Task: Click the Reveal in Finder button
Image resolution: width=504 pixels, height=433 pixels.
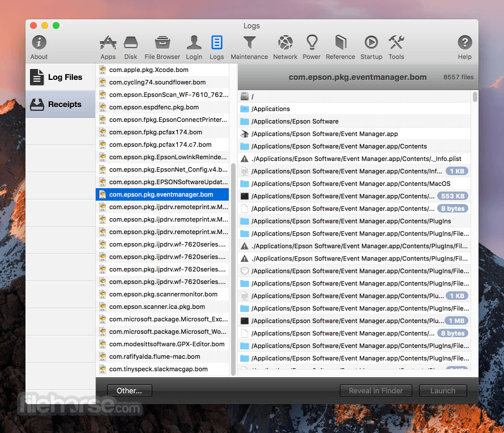Action: [376, 390]
